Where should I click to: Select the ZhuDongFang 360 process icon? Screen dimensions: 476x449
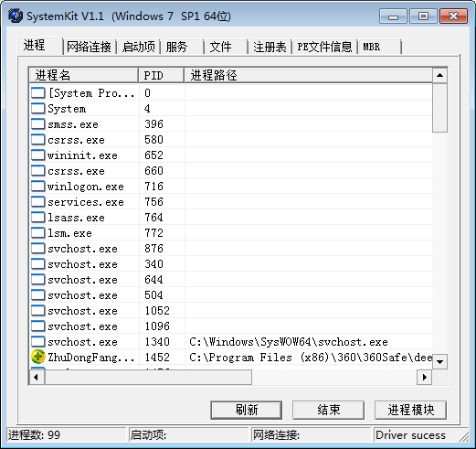(38, 357)
